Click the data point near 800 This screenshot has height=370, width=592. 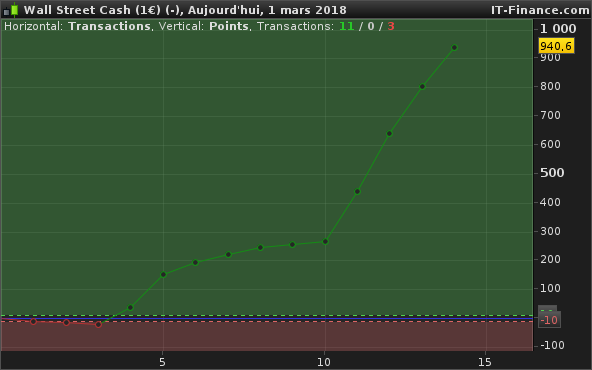click(x=422, y=86)
